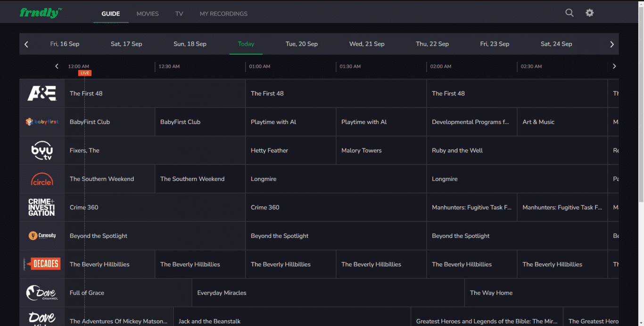Click the LIVE marker on the timeline
This screenshot has height=326, width=644.
(84, 73)
